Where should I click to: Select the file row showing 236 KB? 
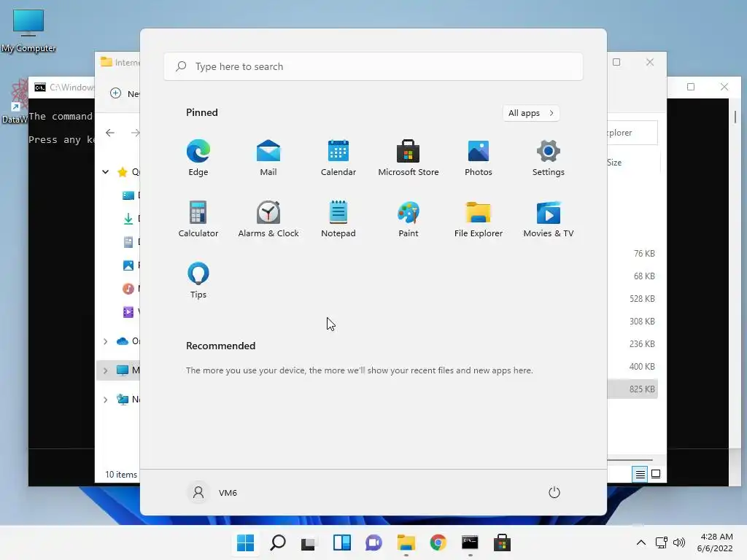(x=632, y=344)
